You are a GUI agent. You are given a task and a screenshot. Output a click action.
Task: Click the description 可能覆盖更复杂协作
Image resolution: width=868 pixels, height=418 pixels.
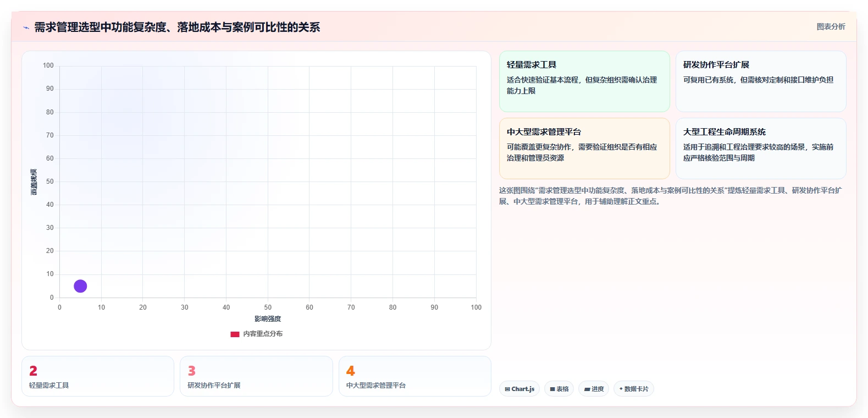point(582,152)
